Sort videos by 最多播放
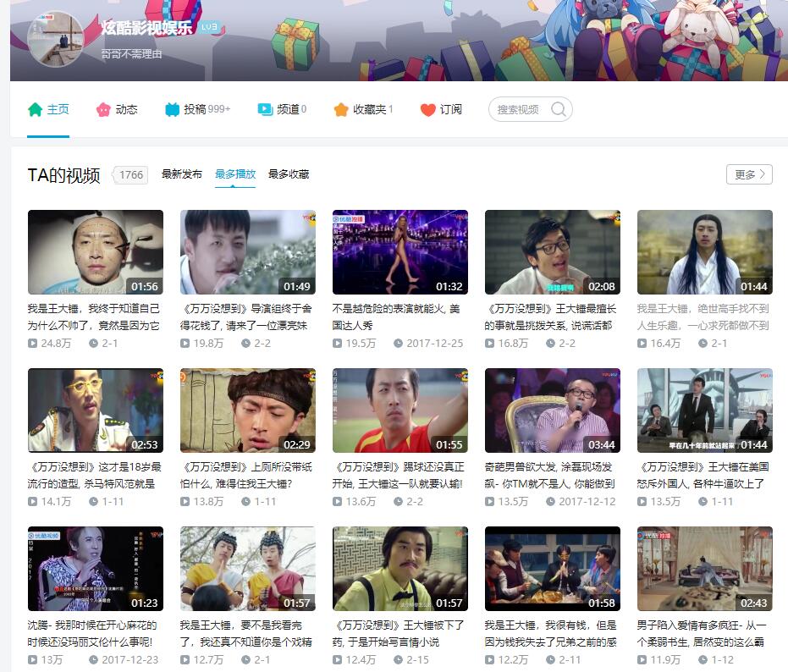788x672 pixels. click(x=235, y=174)
